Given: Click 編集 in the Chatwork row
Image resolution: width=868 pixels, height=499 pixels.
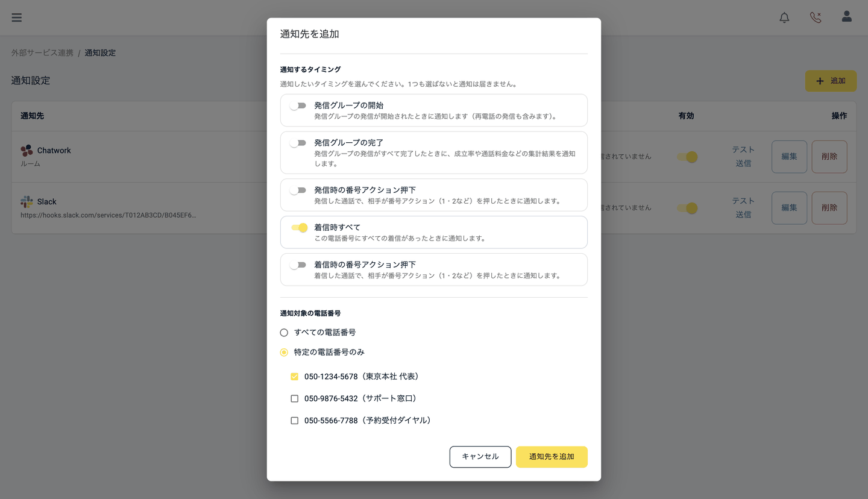Looking at the screenshot, I should click(789, 157).
